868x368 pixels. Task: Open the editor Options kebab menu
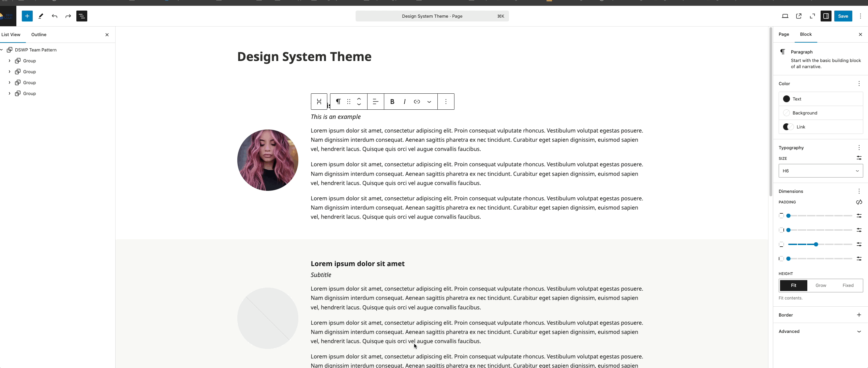tap(860, 16)
